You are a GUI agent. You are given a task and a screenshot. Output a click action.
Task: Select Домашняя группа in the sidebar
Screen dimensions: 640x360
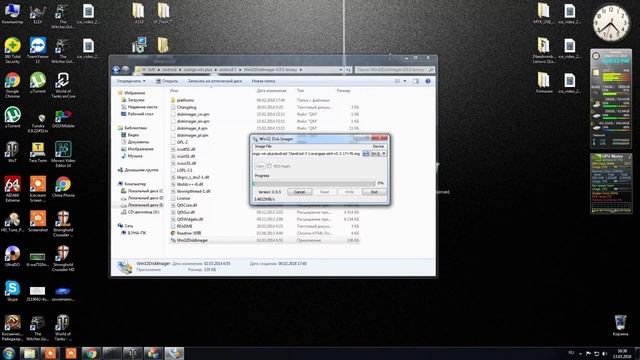coord(138,170)
